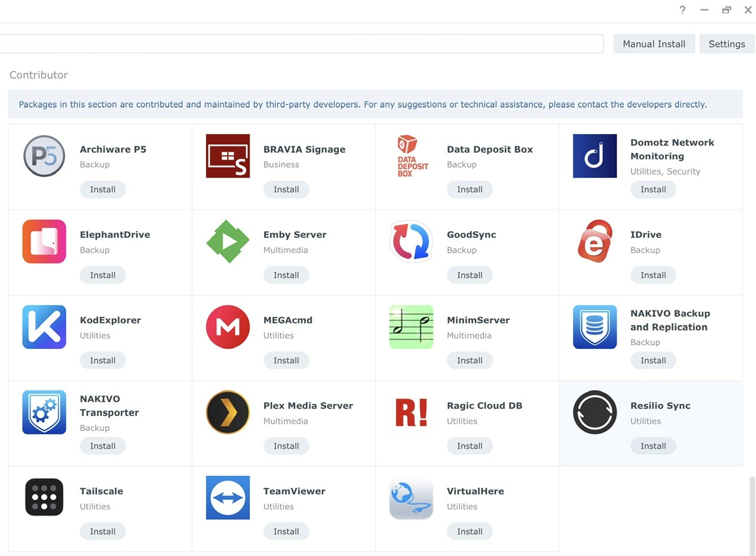Open the IDrive package icon
Viewport: 756px width, 556px height.
[x=595, y=241]
